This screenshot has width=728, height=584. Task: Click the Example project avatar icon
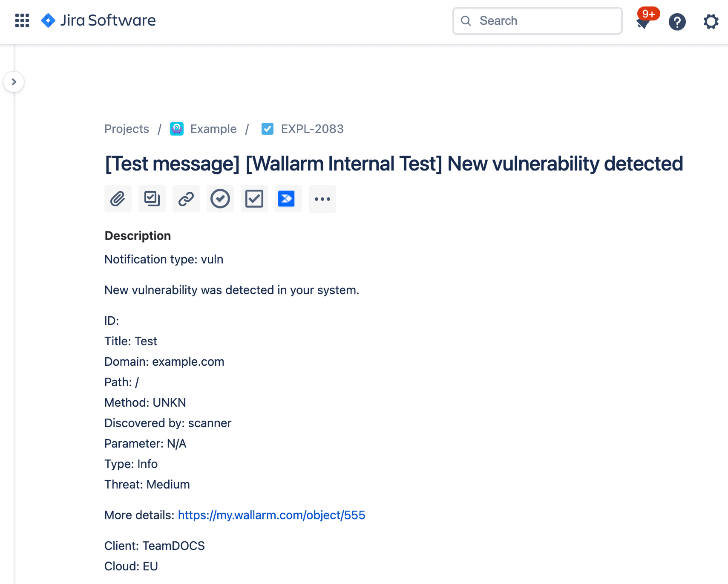(176, 129)
